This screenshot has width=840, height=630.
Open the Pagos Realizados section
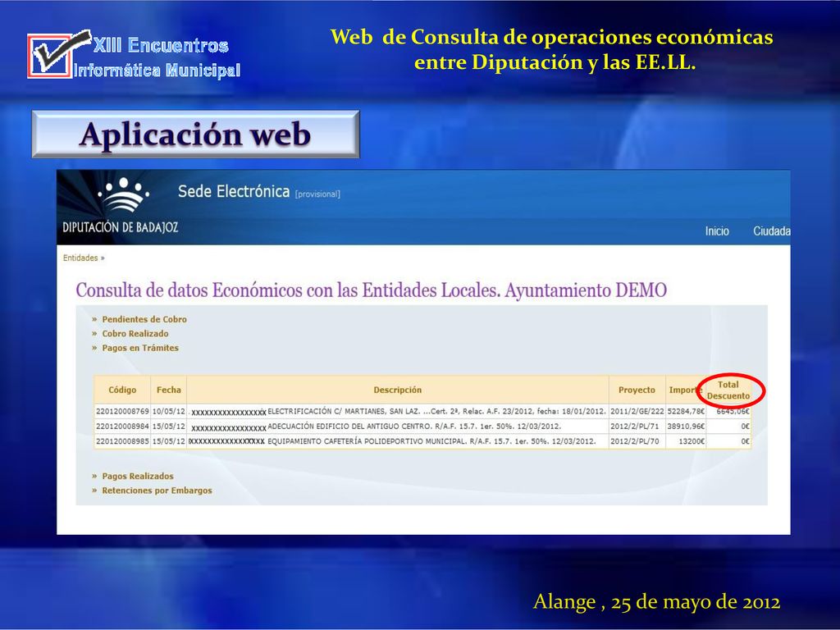pyautogui.click(x=138, y=477)
